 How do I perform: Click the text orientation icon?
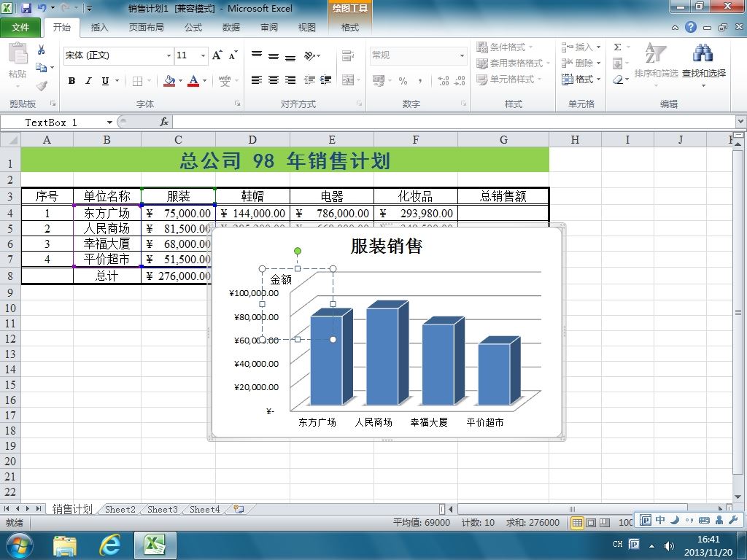(311, 55)
